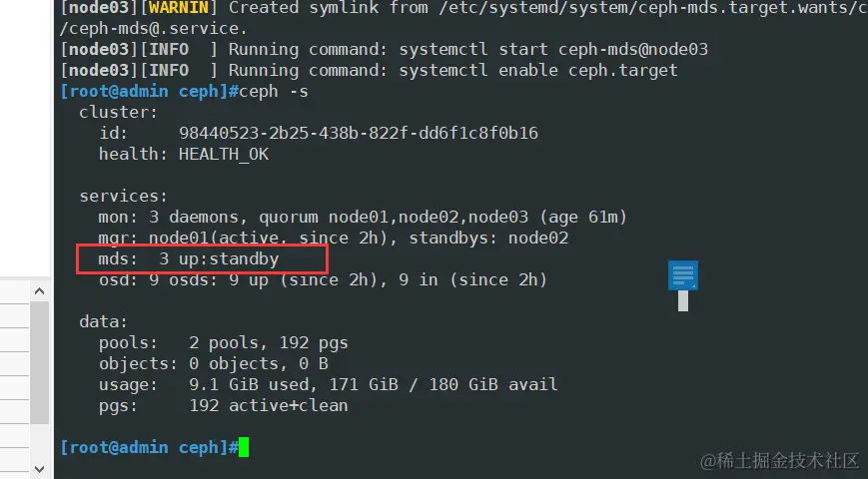Click the red-boxed mds standby line

click(202, 259)
